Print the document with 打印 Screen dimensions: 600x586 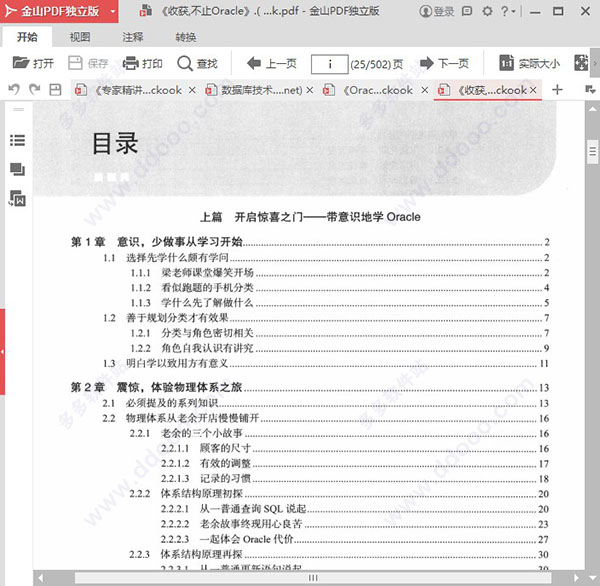point(142,63)
